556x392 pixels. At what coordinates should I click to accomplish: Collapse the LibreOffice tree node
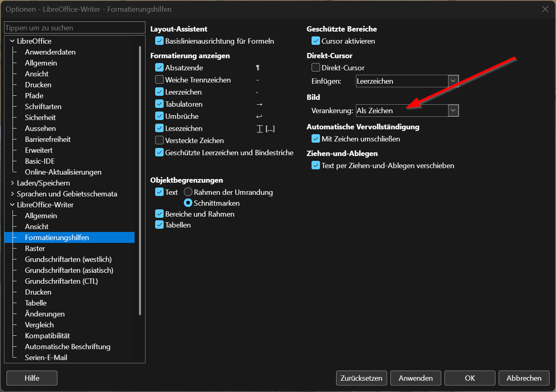coord(13,41)
